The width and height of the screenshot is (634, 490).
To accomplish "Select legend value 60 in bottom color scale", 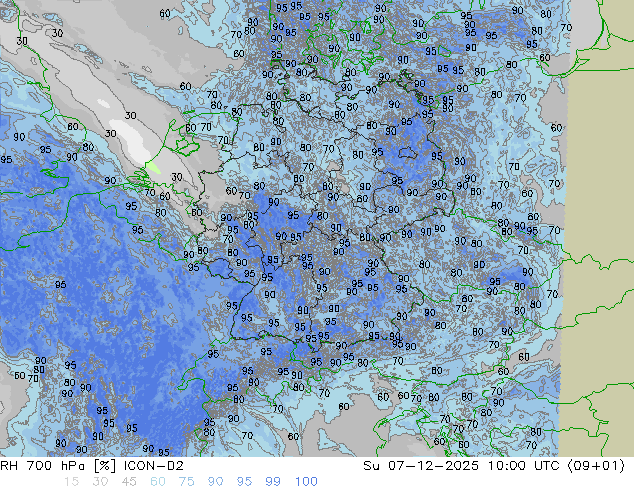I will [x=158, y=482].
